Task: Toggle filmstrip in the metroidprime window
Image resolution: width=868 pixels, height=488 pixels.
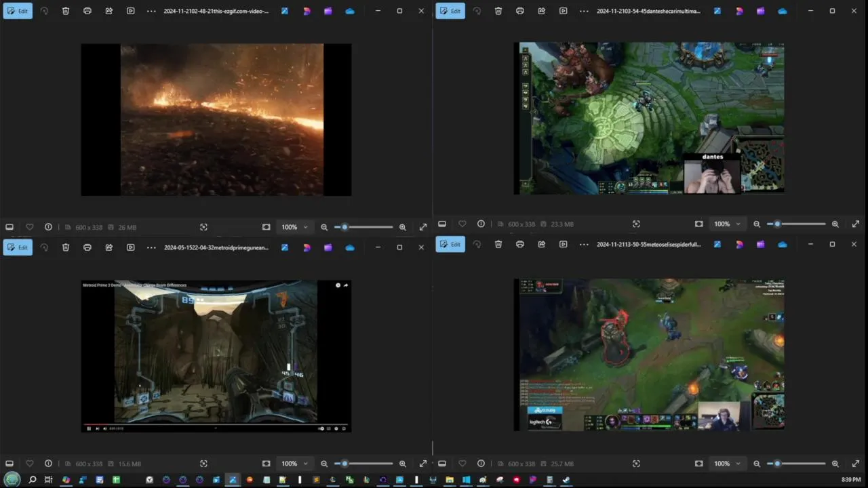Action: pyautogui.click(x=9, y=464)
